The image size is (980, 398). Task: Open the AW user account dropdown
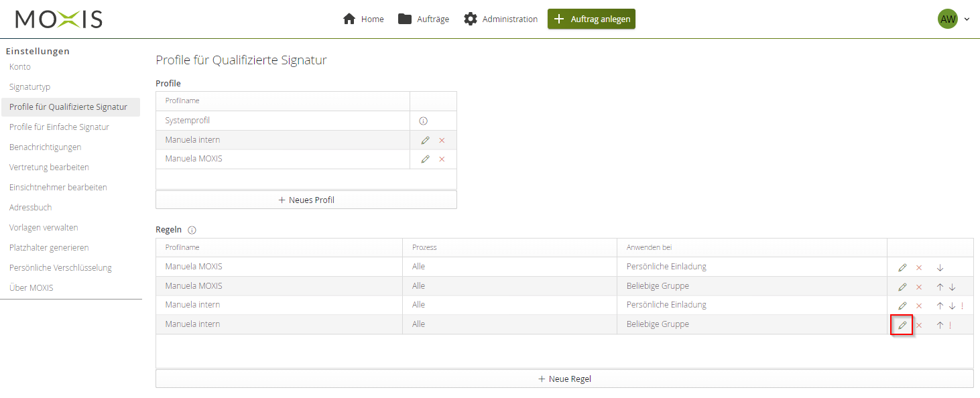954,19
